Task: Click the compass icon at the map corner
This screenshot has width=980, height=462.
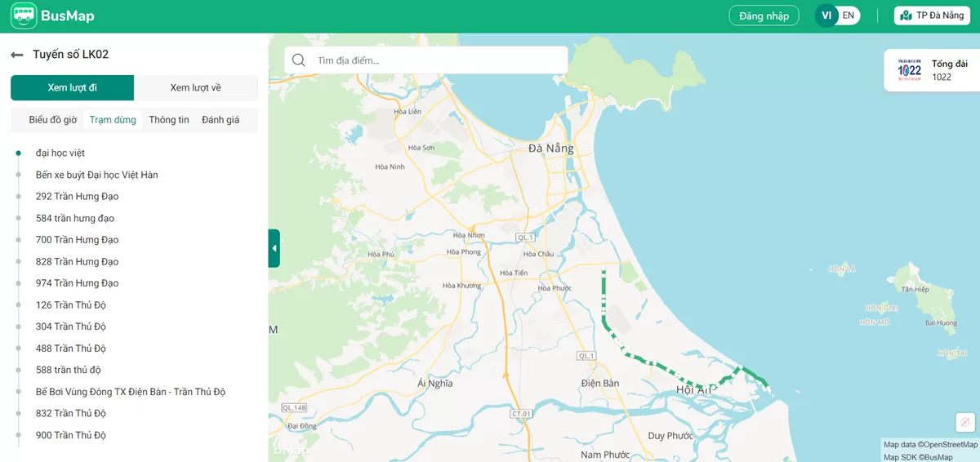Action: (964, 422)
